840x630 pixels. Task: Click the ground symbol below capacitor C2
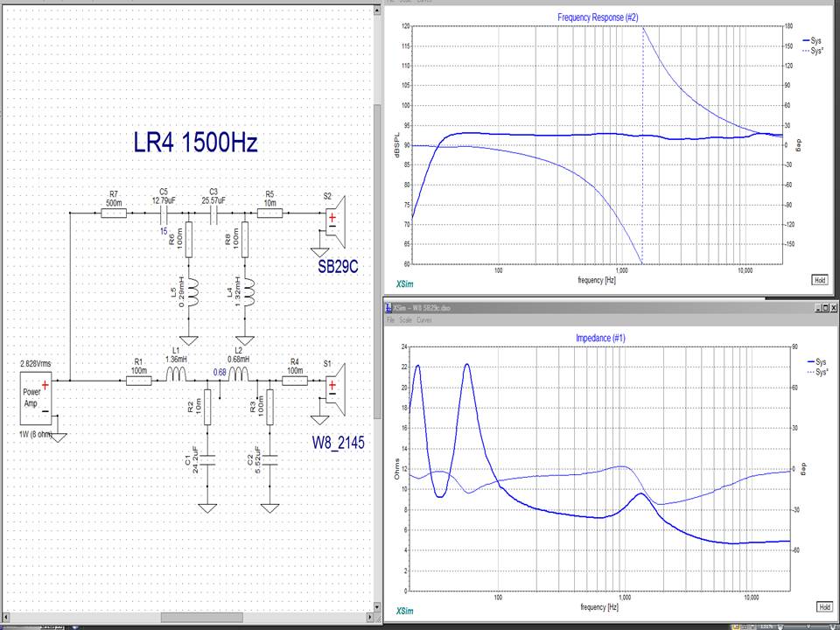pos(269,507)
